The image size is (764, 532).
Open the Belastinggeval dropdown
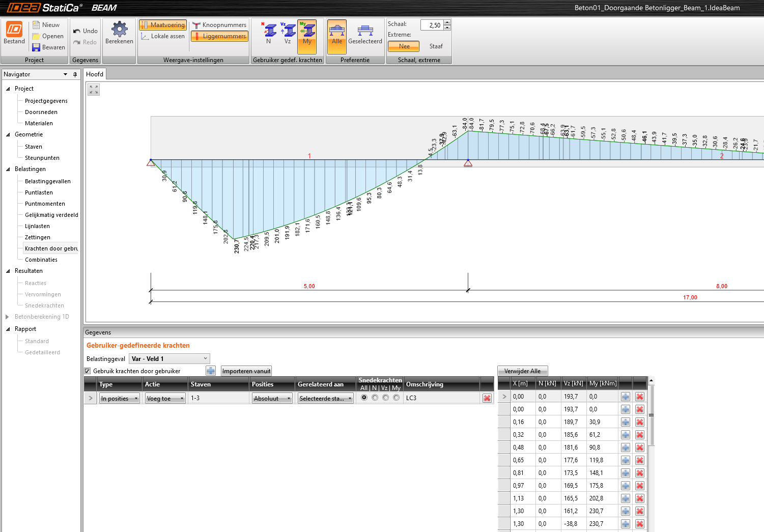(x=169, y=359)
